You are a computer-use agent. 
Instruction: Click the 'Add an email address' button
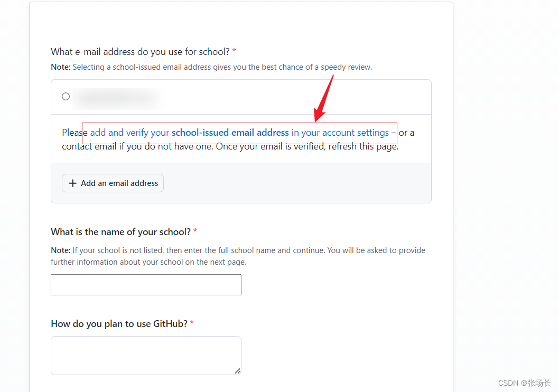tap(113, 183)
